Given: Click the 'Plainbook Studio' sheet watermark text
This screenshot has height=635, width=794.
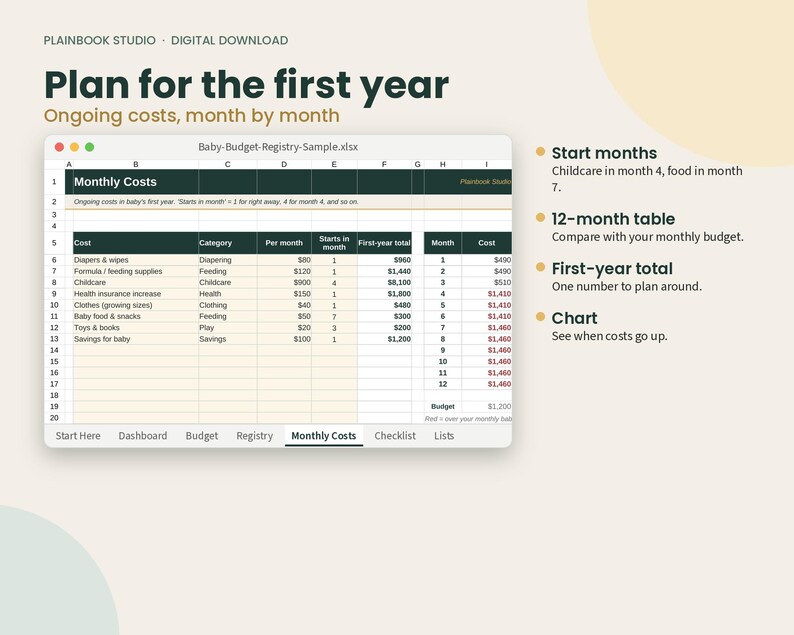Looking at the screenshot, I should 485,182.
